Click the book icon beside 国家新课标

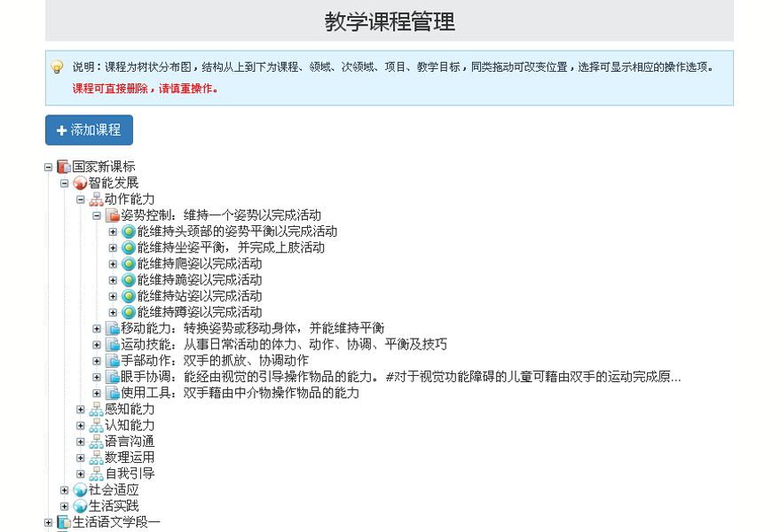click(62, 166)
